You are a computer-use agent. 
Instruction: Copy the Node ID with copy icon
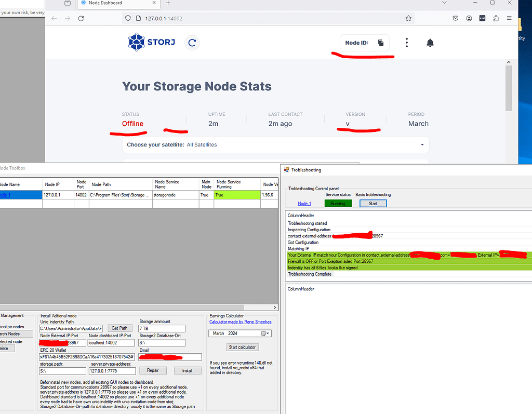pos(381,43)
